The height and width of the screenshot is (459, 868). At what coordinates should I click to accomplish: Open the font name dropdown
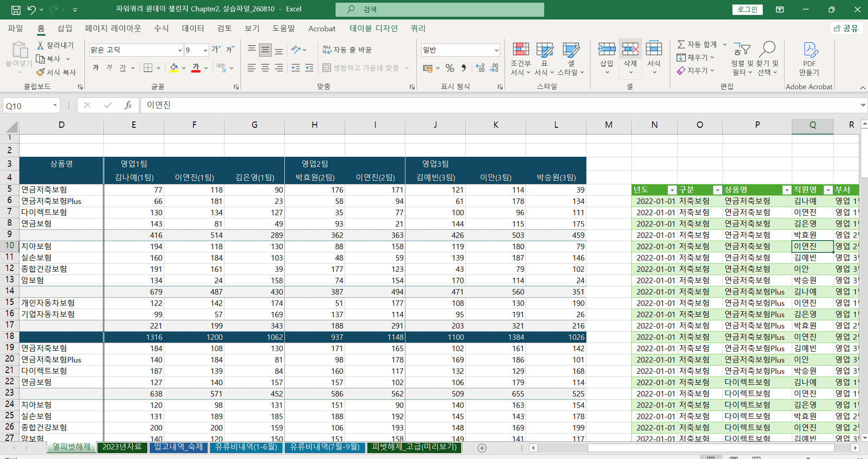[180, 50]
